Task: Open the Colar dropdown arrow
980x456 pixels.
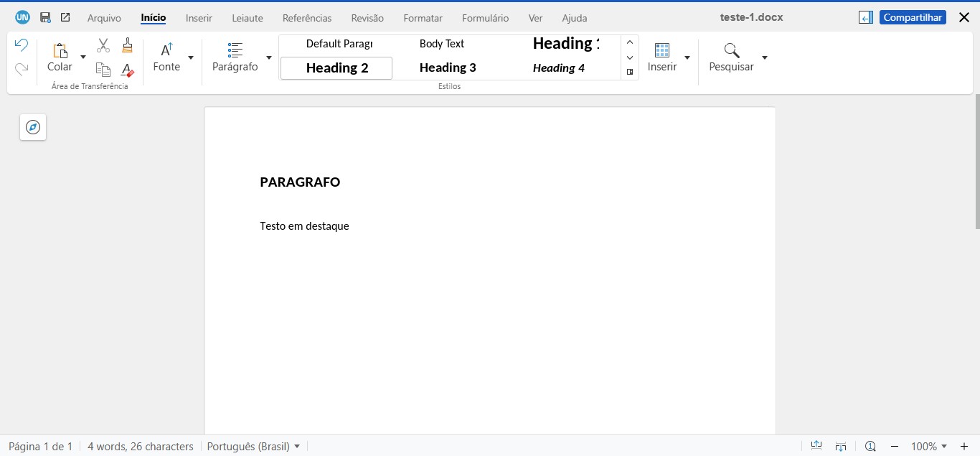Action: tap(83, 57)
